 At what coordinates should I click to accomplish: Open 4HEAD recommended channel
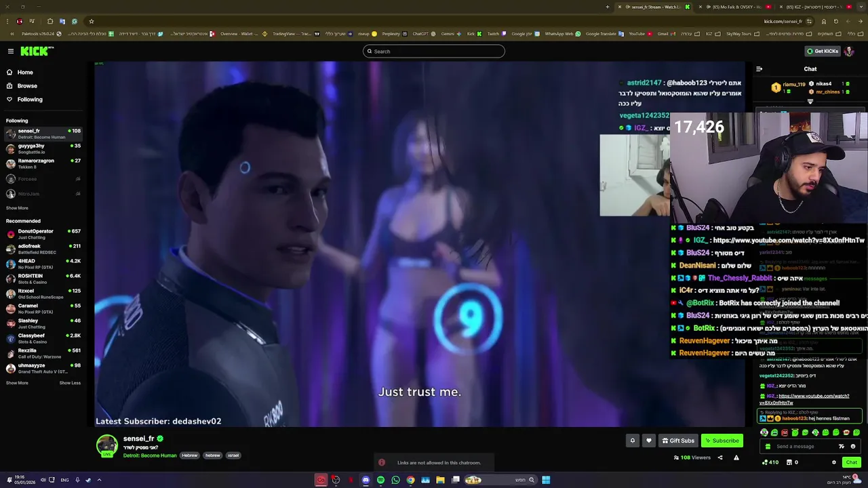tap(44, 264)
